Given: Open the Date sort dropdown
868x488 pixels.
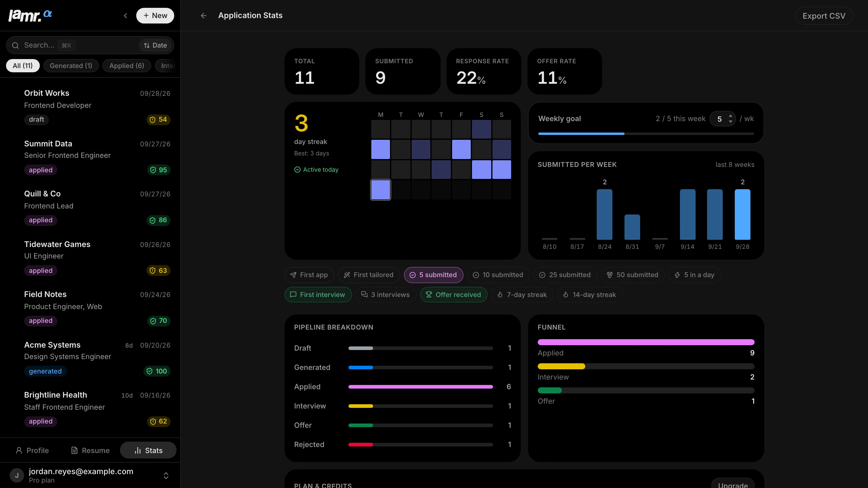Looking at the screenshot, I should pos(155,45).
